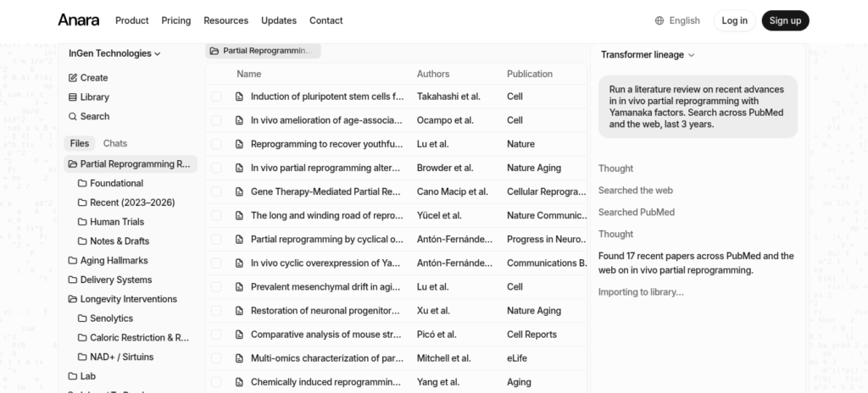This screenshot has width=868, height=393.
Task: Click the Notes & Drafts folder icon
Action: pos(82,241)
